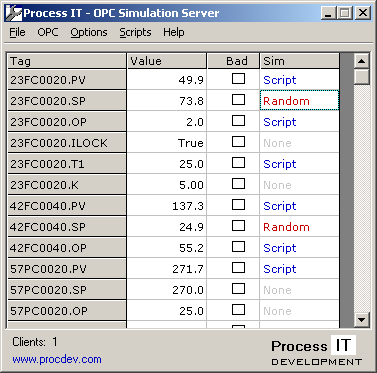
Task: Click the value cell showing 271.7
Action: tap(167, 268)
